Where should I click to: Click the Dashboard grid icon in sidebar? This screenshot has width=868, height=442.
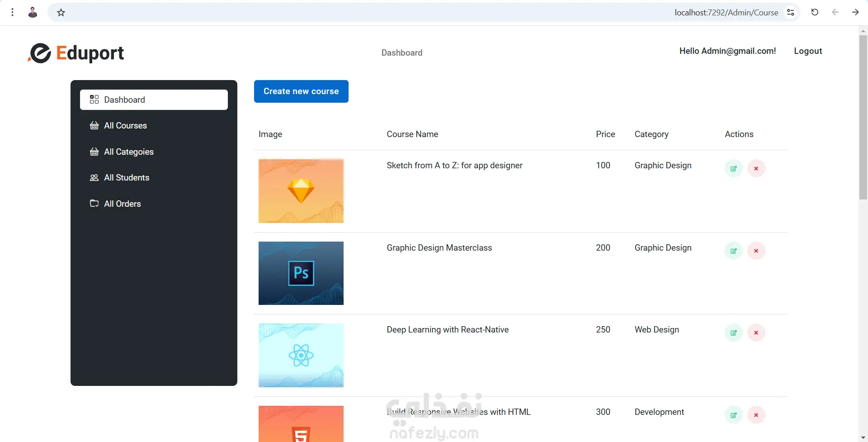click(94, 100)
